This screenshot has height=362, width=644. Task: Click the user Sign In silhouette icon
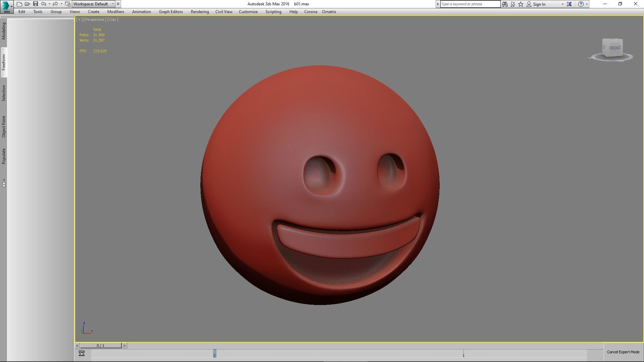point(529,4)
